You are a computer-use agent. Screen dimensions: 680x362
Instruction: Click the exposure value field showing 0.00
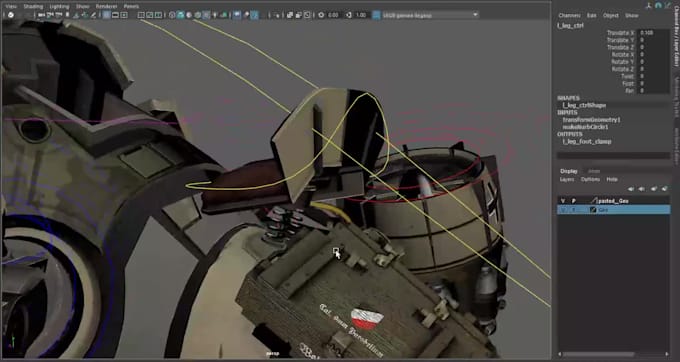333,15
